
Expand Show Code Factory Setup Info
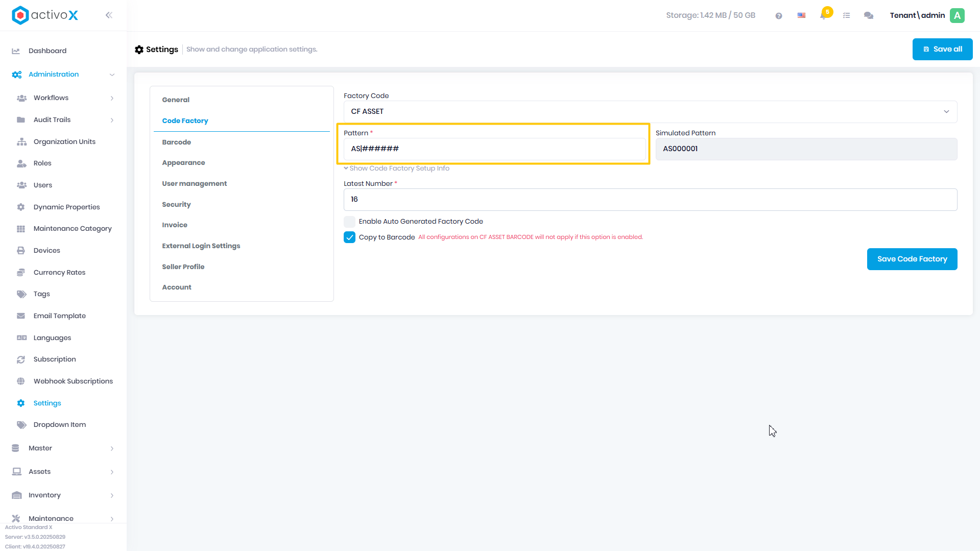pos(397,169)
